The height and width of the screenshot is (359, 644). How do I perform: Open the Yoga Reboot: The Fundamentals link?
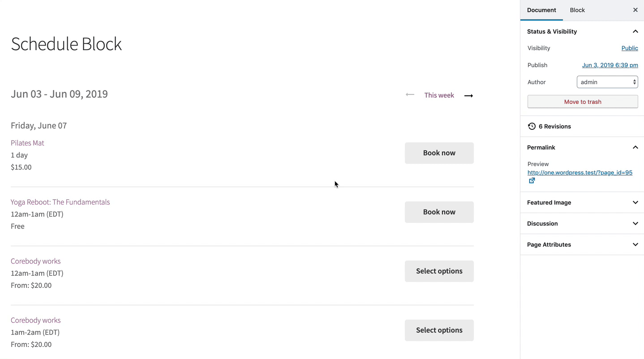click(60, 202)
